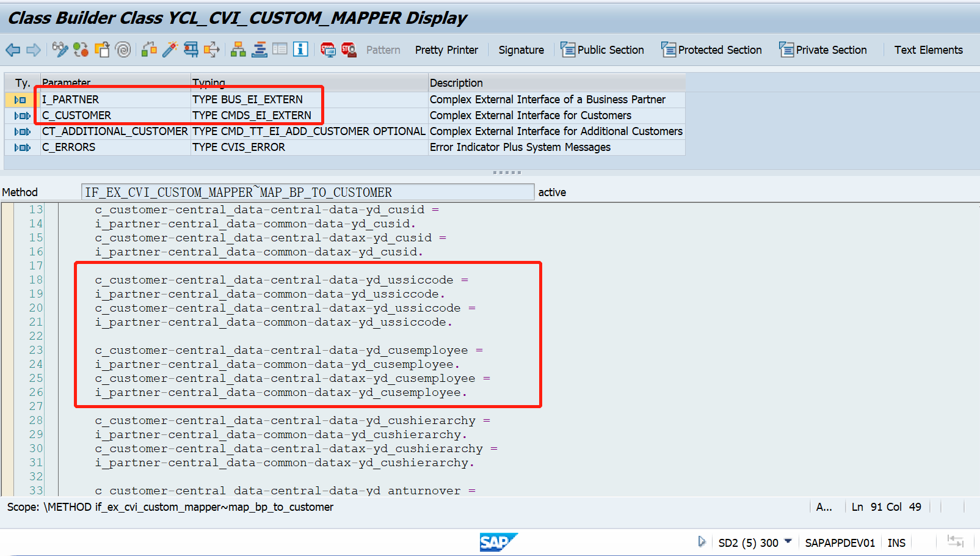Image resolution: width=980 pixels, height=556 pixels.
Task: Select the C_CUSTOMER parameter cell
Action: 115,115
